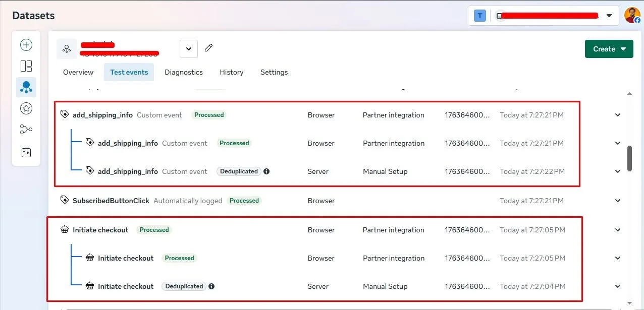Expand the Initiate checkout Server row chevron
644x310 pixels.
coord(618,286)
